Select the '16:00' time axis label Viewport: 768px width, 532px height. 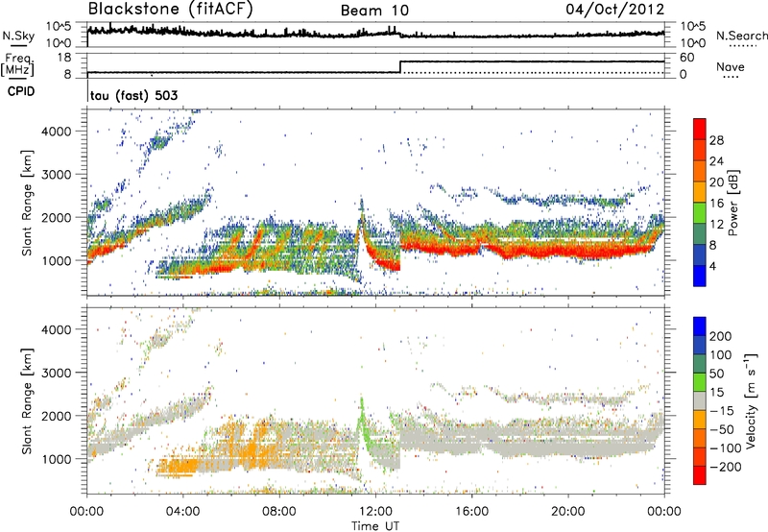[471, 512]
